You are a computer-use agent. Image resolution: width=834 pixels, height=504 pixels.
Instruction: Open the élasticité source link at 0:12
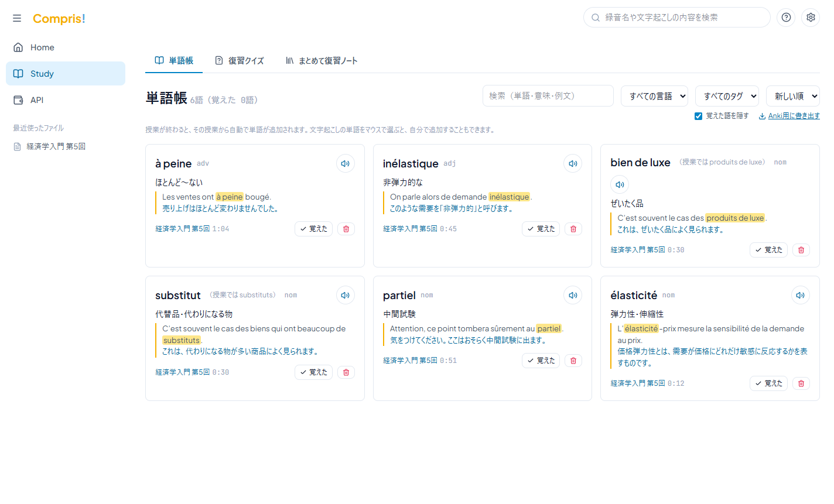[647, 383]
